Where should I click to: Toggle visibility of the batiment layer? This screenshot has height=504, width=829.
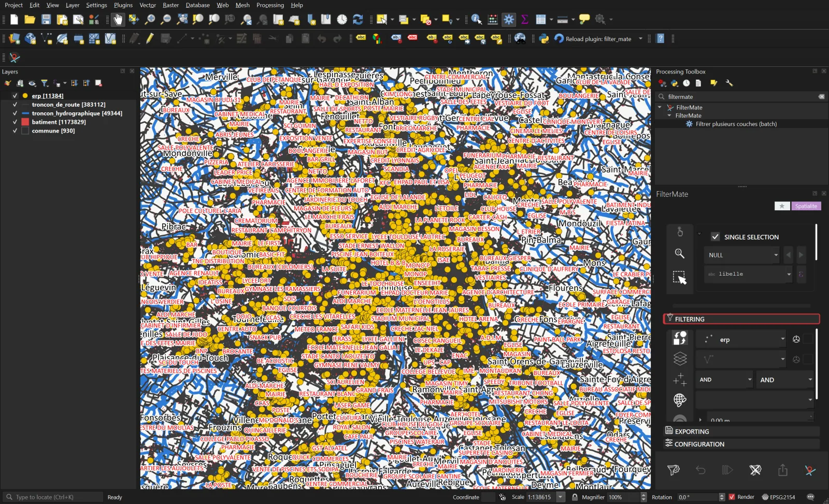tap(15, 122)
